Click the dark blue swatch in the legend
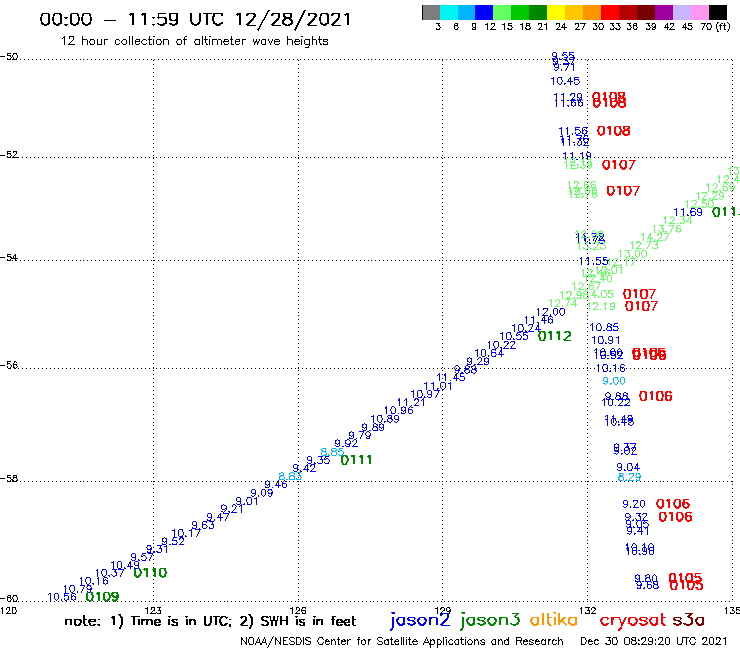 point(485,13)
